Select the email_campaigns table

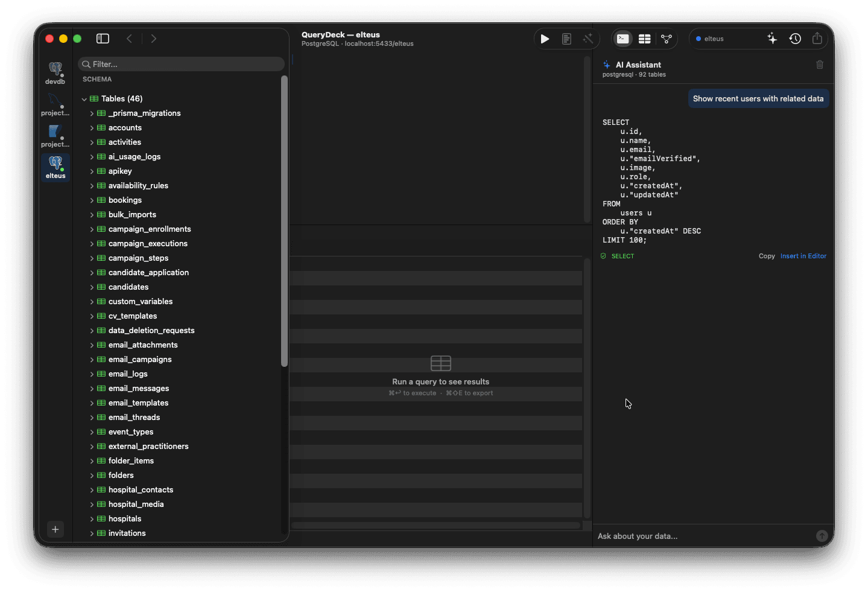pyautogui.click(x=140, y=360)
